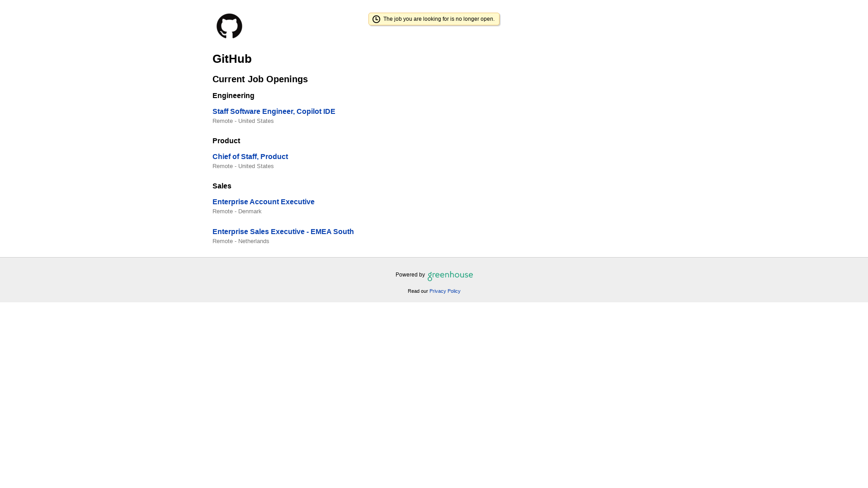Click the Sales department heading

[x=222, y=186]
